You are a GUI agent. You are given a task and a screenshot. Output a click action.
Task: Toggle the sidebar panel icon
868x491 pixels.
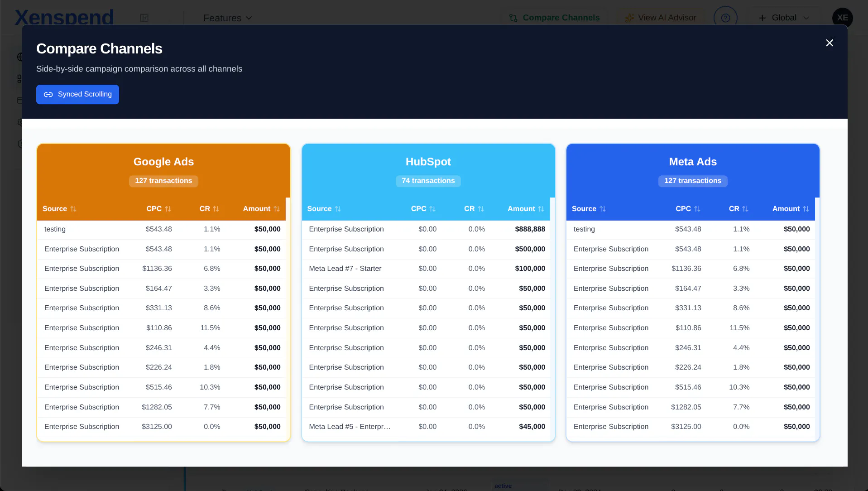(144, 18)
